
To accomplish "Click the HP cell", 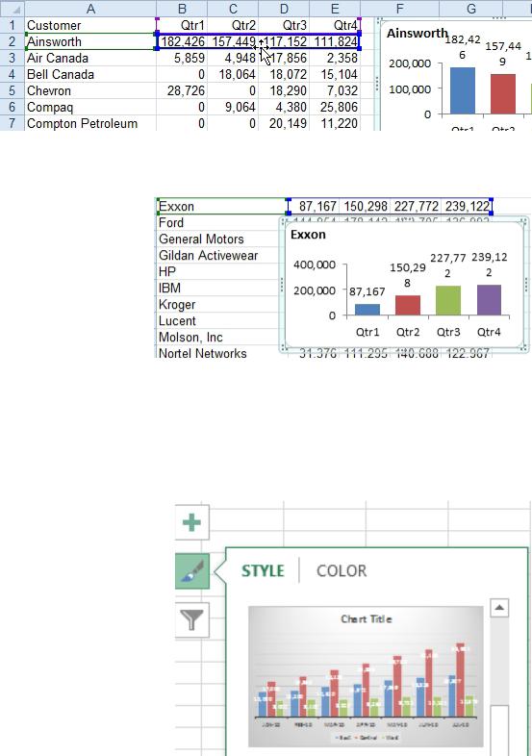I will 218,271.
